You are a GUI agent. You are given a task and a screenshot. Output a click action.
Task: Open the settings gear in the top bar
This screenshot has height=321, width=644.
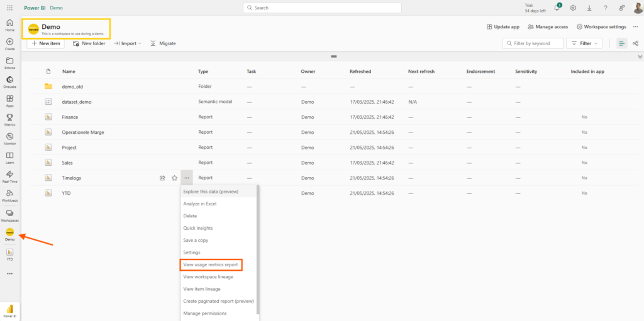(x=574, y=8)
